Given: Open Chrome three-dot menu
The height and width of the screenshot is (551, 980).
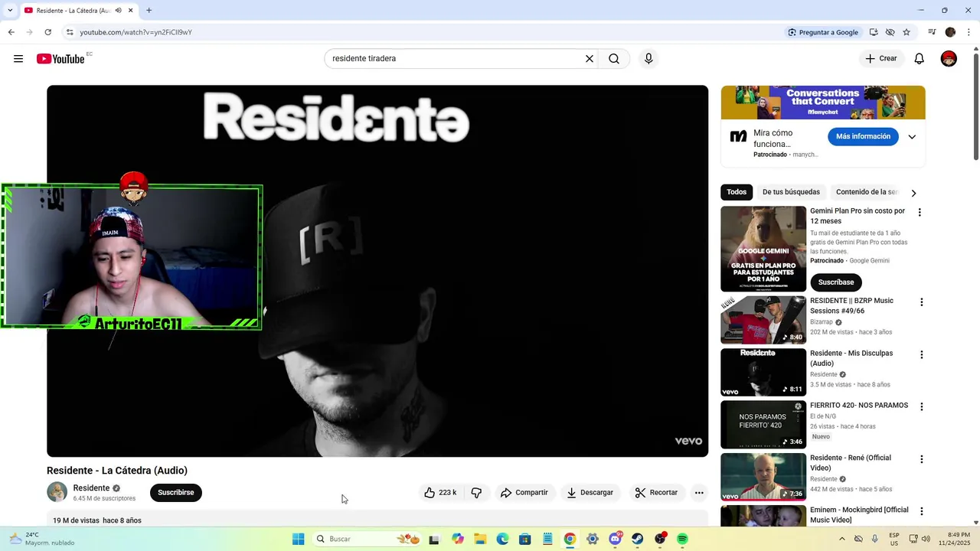Looking at the screenshot, I should [x=969, y=32].
